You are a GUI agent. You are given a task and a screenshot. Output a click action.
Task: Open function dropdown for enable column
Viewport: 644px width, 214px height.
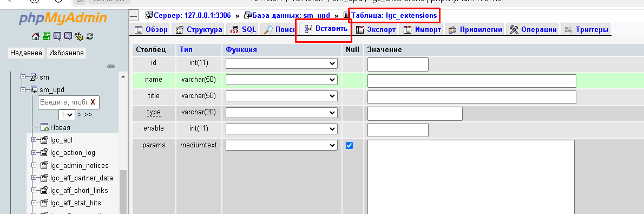point(281,129)
